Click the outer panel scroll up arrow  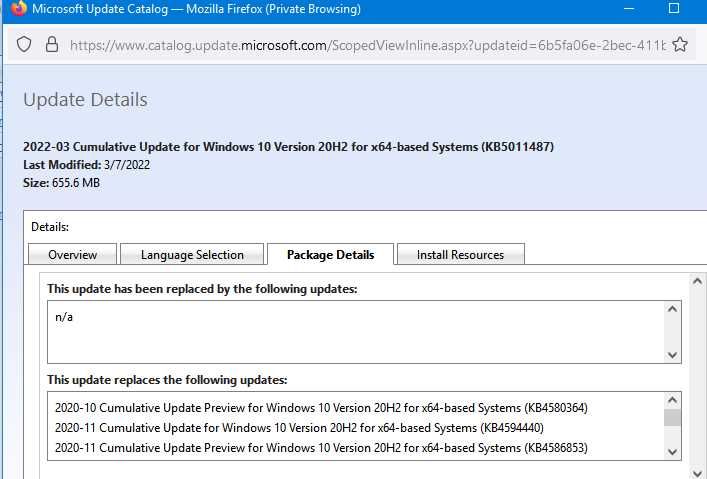[697, 281]
